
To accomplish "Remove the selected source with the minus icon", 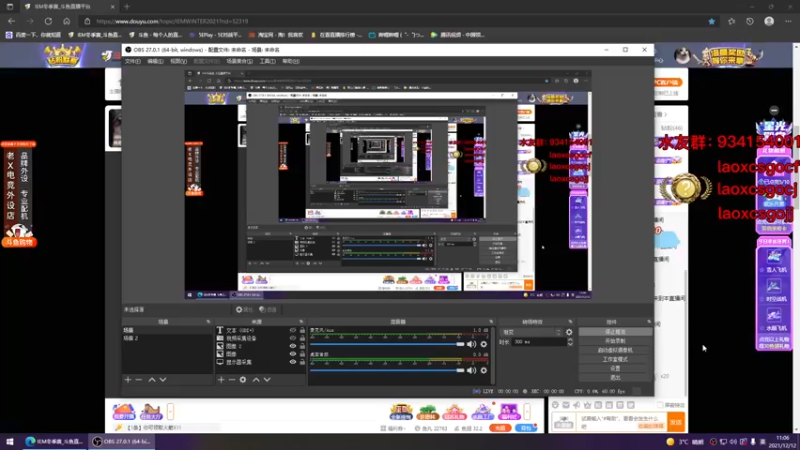I will pos(232,380).
